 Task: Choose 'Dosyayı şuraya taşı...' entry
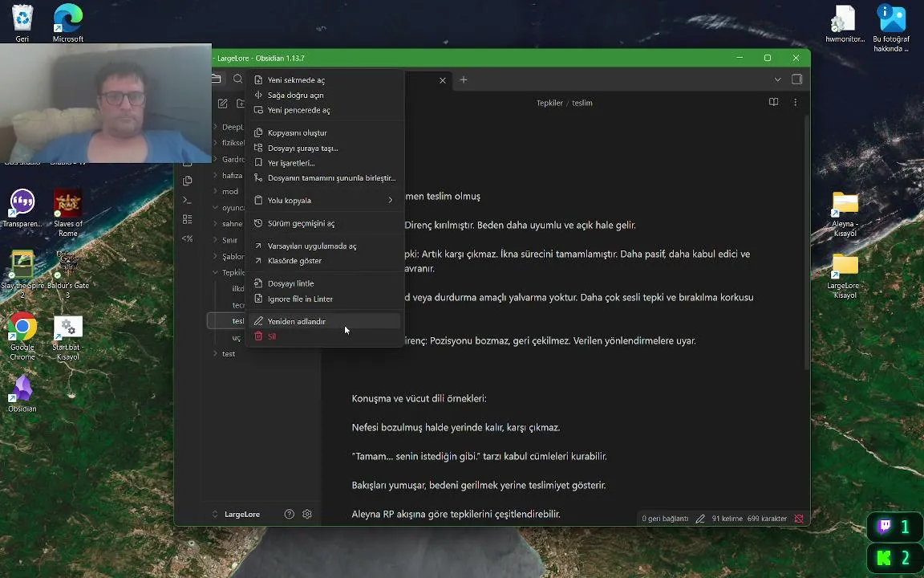pos(326,148)
